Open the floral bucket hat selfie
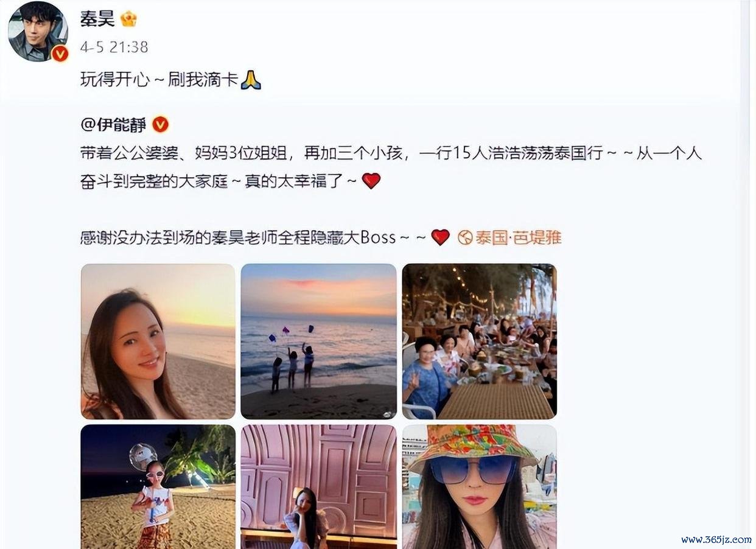The width and height of the screenshot is (756, 549). click(480, 486)
